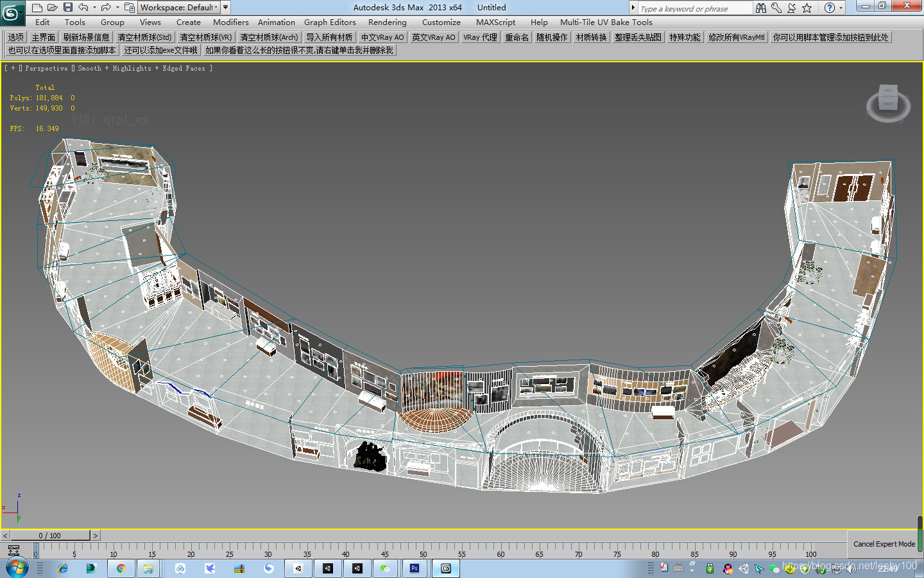Open the Rendering menu

click(387, 22)
